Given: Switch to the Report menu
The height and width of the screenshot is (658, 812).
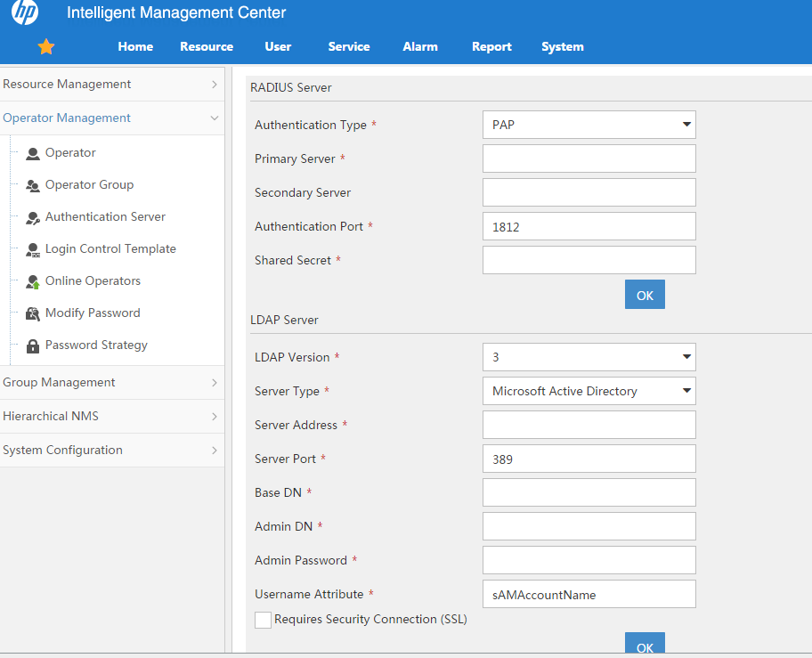Looking at the screenshot, I should pos(491,45).
